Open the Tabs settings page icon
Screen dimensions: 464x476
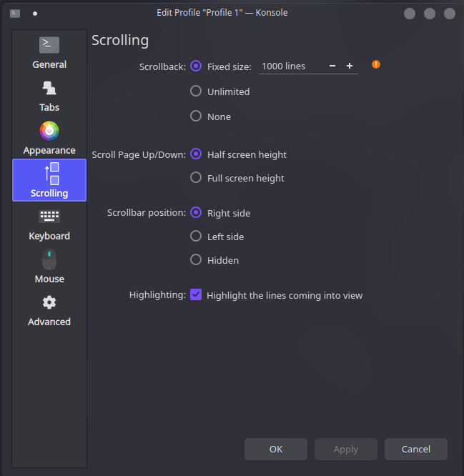coord(49,88)
